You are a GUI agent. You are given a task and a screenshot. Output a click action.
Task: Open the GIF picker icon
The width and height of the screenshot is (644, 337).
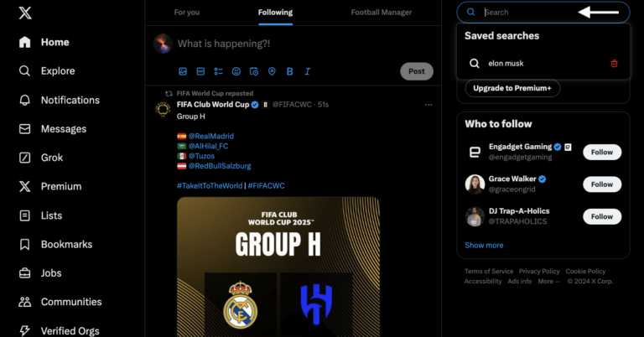pos(200,71)
